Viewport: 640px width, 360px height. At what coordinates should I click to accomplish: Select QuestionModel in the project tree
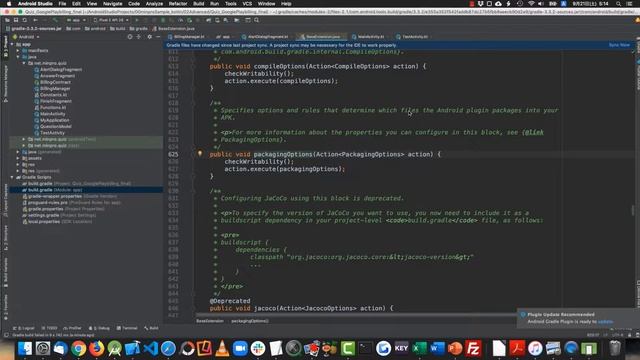[56, 127]
